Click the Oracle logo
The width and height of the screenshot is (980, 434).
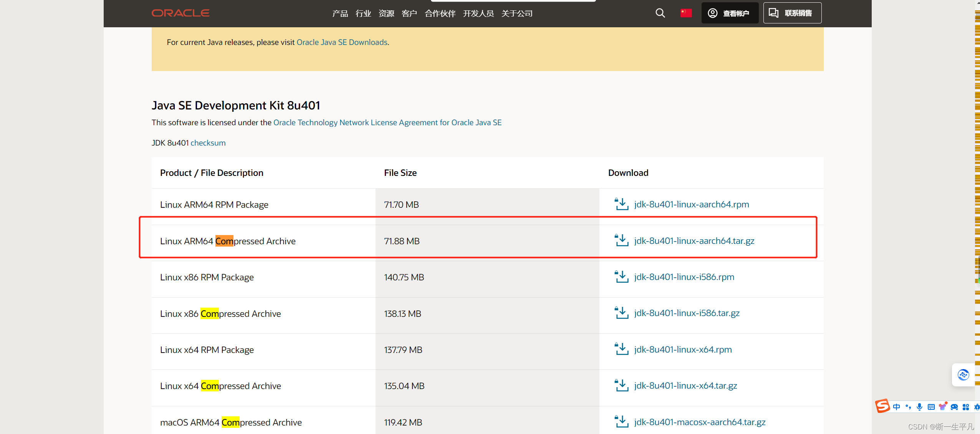(180, 13)
